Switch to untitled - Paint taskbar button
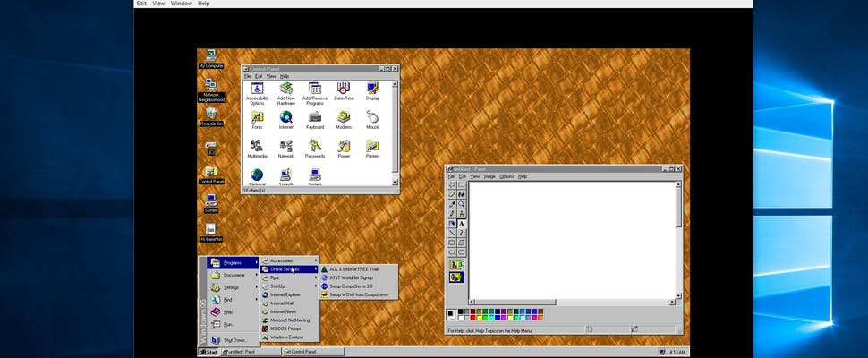The height and width of the screenshot is (358, 868). 251,352
